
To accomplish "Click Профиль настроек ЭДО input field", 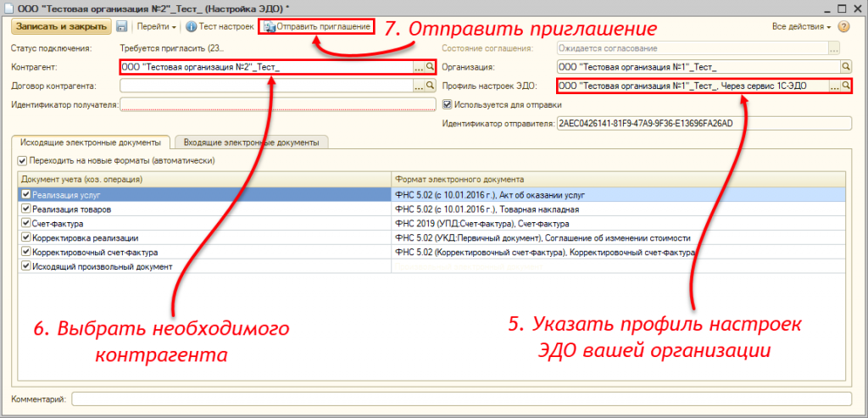I will point(692,86).
